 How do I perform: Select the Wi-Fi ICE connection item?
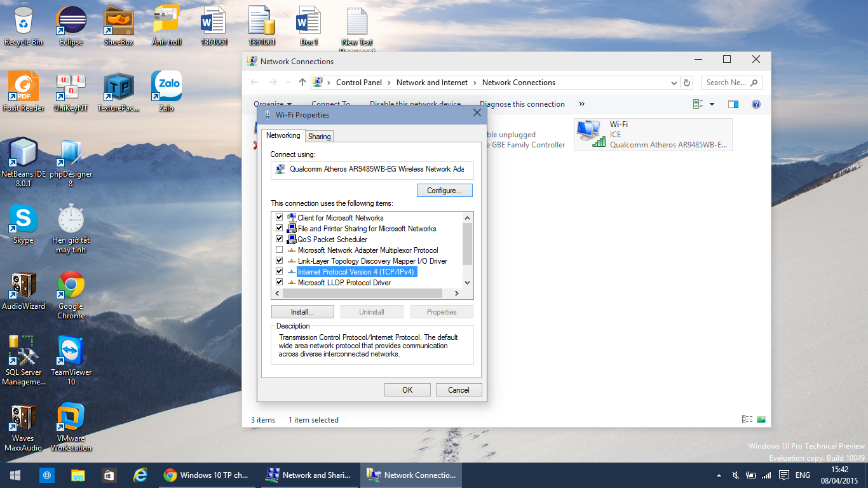(x=653, y=135)
